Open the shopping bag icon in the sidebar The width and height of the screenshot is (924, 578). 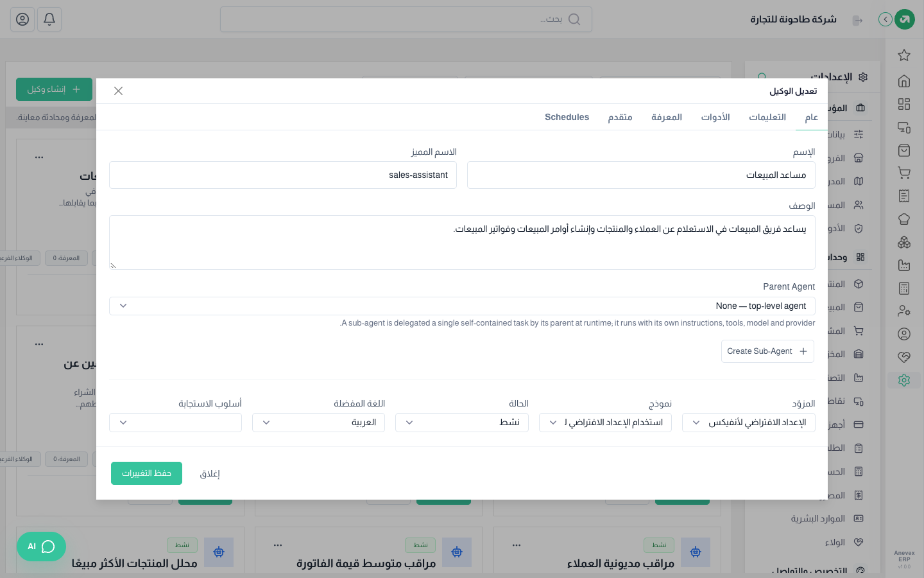[x=904, y=150]
